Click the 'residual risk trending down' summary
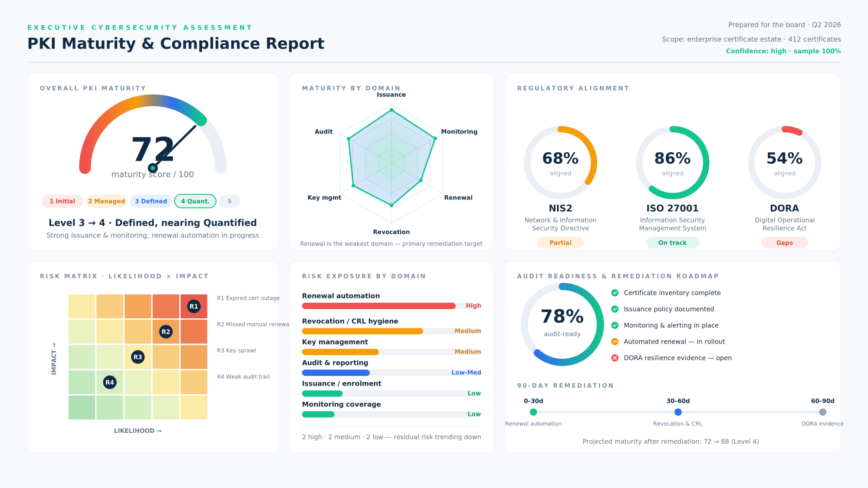 click(x=391, y=437)
